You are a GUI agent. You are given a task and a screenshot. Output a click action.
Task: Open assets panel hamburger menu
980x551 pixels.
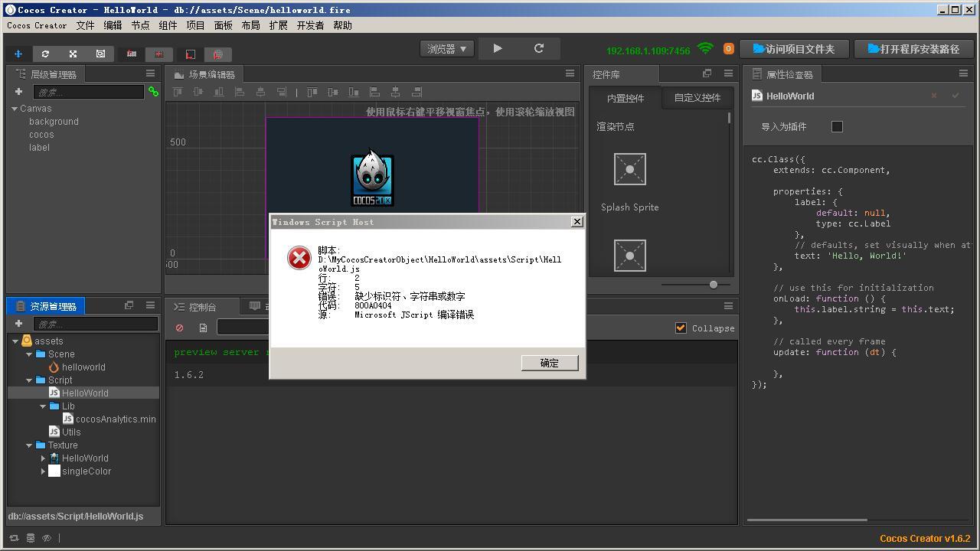150,305
